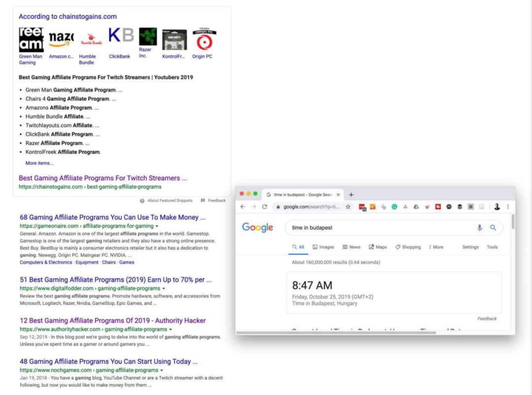532x395 pixels.
Task: Bookmark the page using the star icon
Action: click(349, 206)
